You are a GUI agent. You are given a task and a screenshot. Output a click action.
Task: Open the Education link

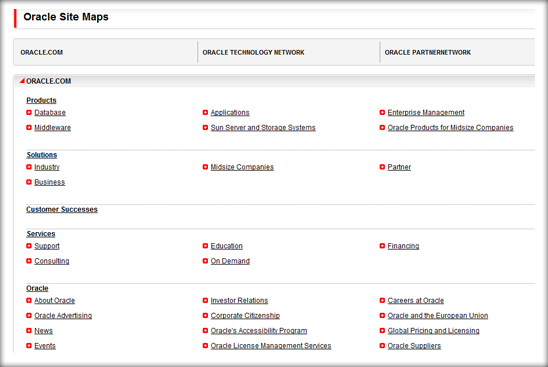[226, 246]
